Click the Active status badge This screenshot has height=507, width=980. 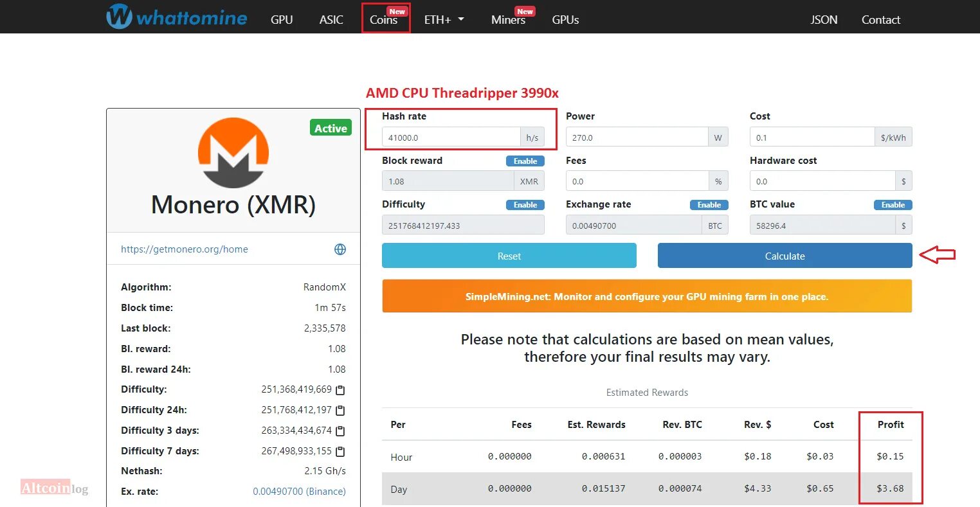331,128
